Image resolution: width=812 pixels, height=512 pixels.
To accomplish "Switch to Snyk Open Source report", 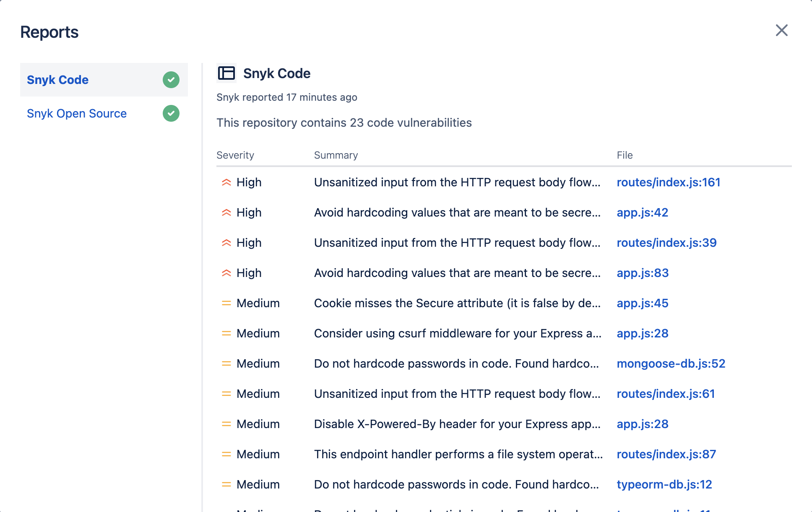I will pyautogui.click(x=77, y=113).
